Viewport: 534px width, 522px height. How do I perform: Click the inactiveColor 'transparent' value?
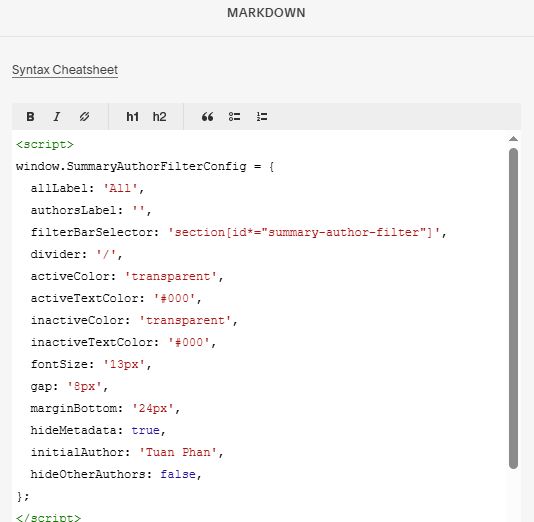(x=185, y=320)
